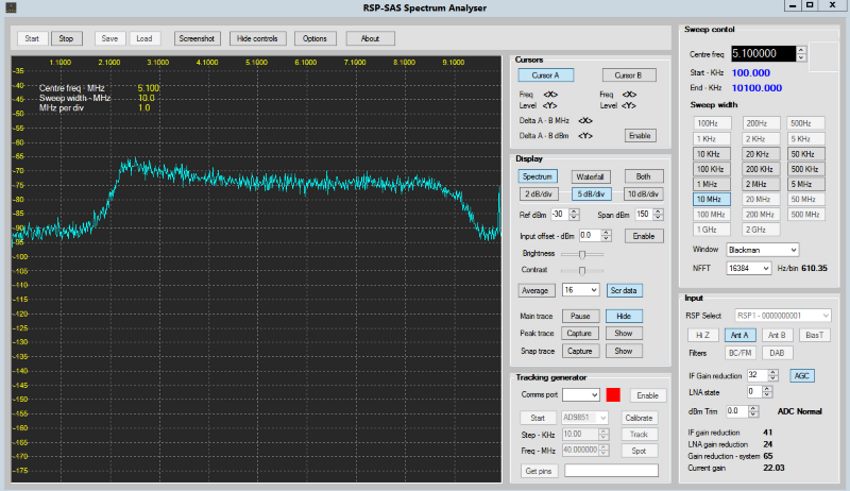Enable the input offset
Image resolution: width=850 pixels, height=491 pixels.
643,236
